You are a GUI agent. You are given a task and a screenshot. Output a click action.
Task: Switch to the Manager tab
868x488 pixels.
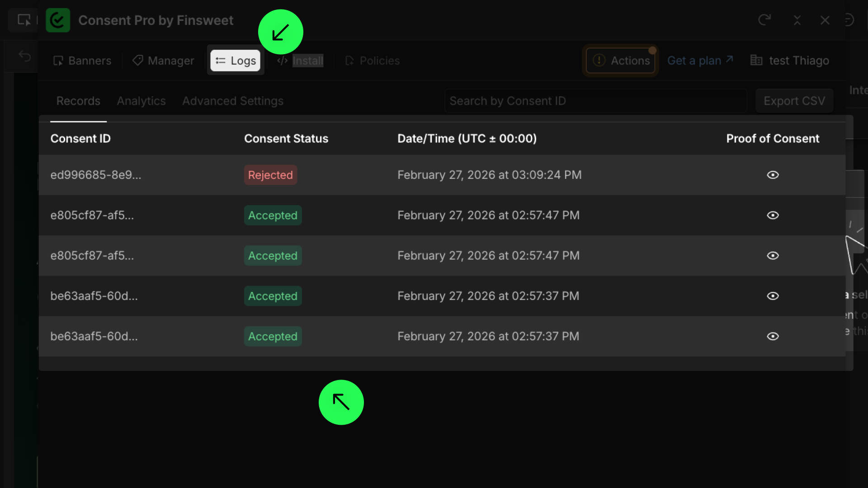[x=163, y=61]
